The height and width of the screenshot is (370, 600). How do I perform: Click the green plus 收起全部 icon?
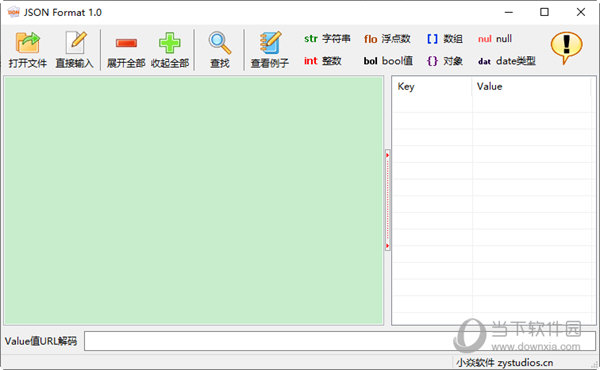170,50
